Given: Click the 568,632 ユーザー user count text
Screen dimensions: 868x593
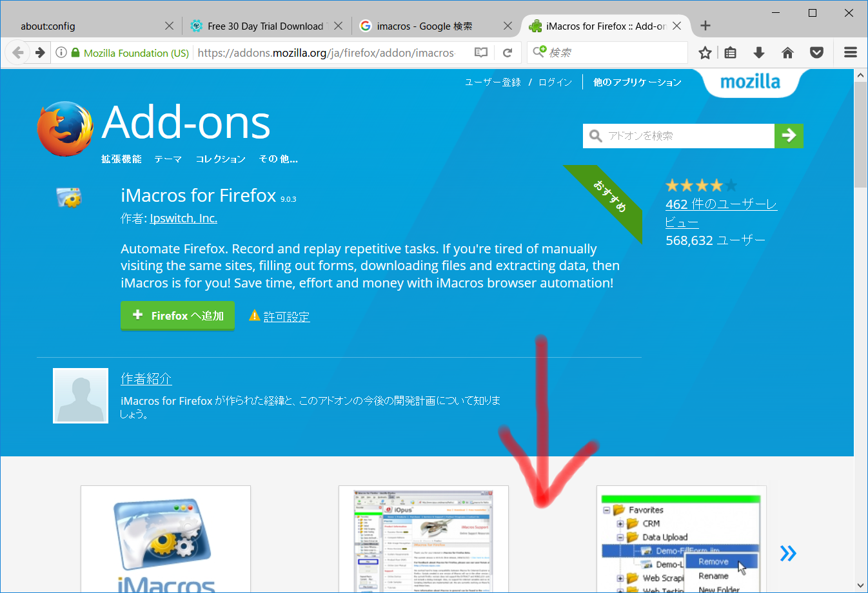Looking at the screenshot, I should click(x=715, y=240).
